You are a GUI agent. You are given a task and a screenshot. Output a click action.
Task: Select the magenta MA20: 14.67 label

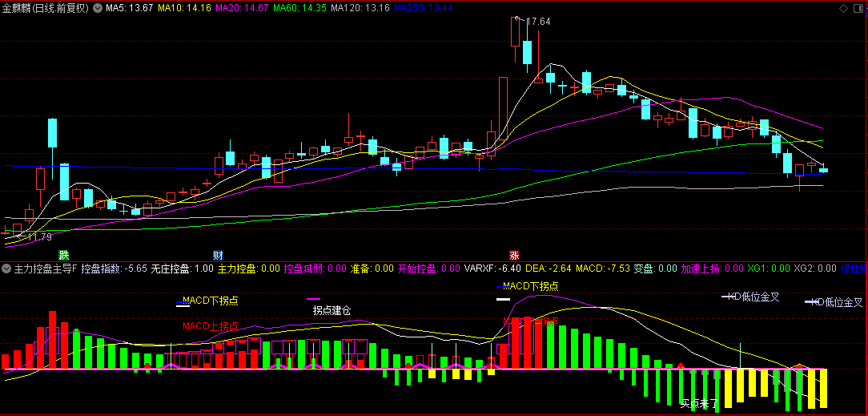coord(242,8)
